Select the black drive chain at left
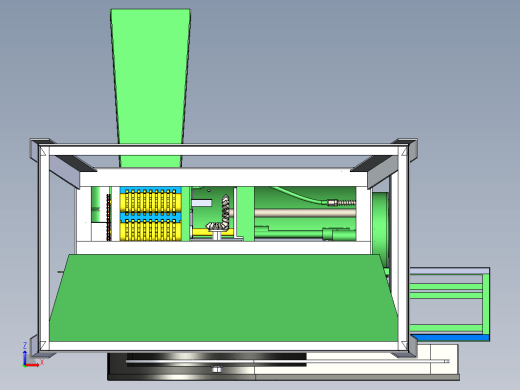This screenshot has height=390, width=520. pyautogui.click(x=108, y=217)
